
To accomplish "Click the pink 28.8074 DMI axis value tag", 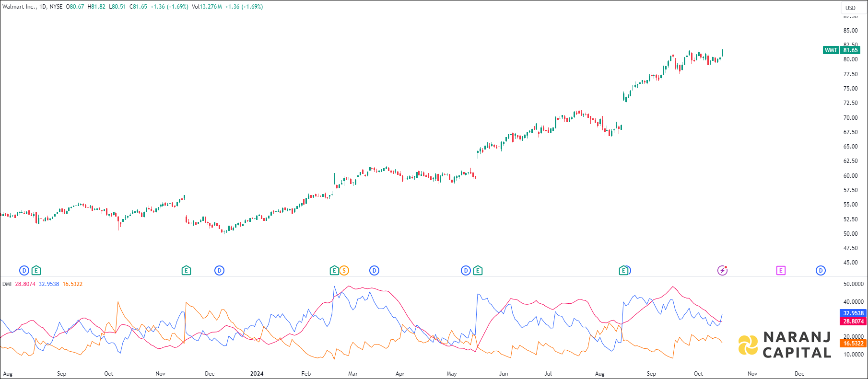I will point(853,322).
